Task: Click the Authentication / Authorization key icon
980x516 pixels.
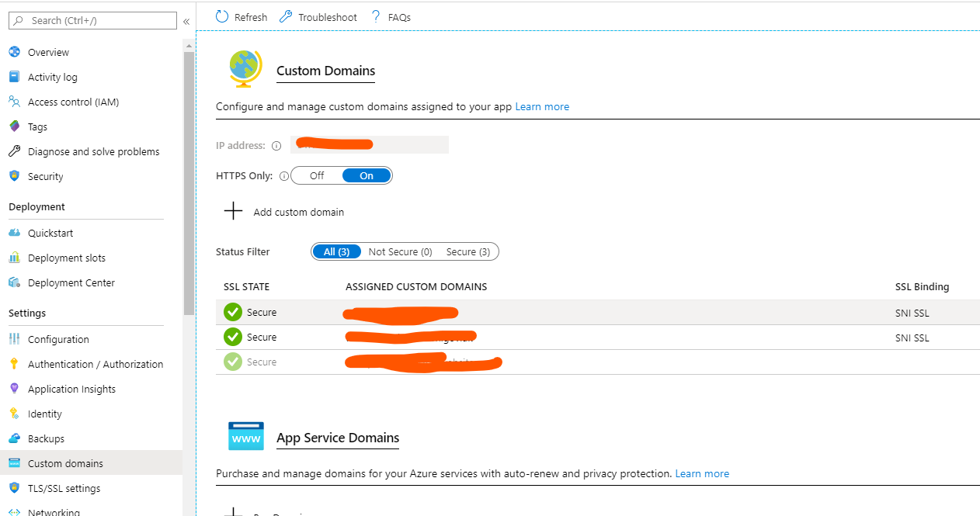Action: pyautogui.click(x=14, y=364)
